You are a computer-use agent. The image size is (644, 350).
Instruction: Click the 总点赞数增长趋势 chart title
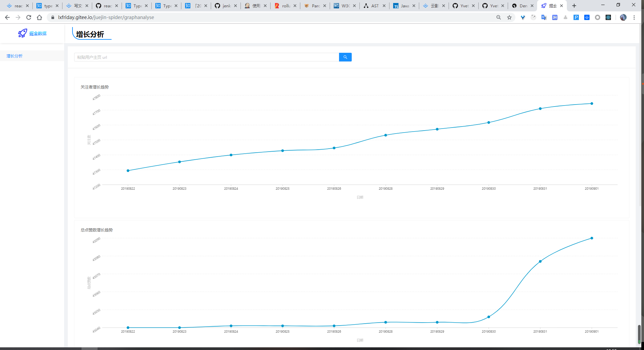[x=97, y=230]
